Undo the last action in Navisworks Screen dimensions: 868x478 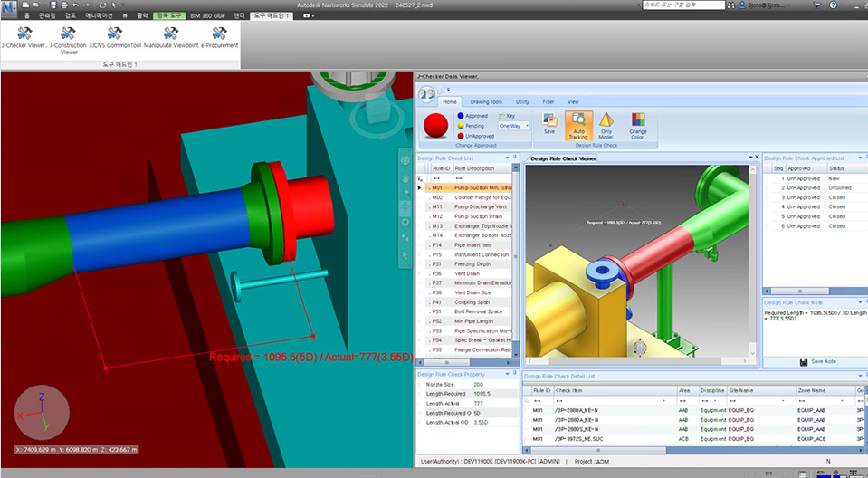(x=75, y=5)
